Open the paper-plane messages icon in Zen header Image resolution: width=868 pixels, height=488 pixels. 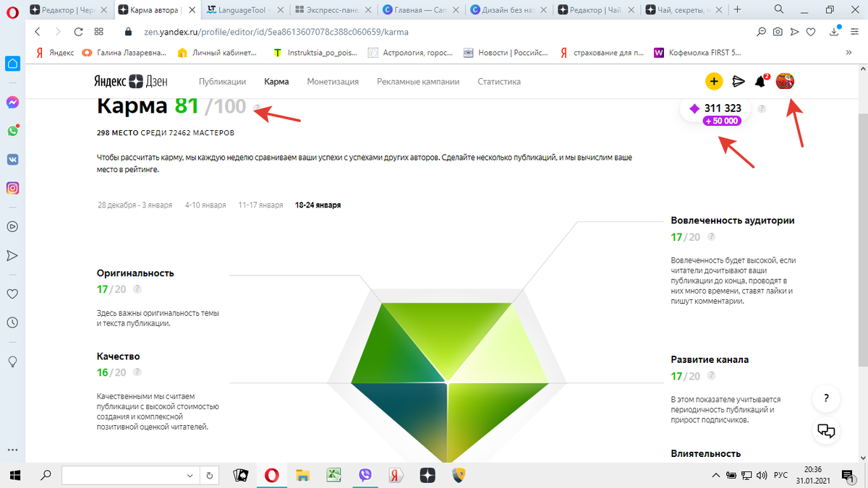pos(739,82)
